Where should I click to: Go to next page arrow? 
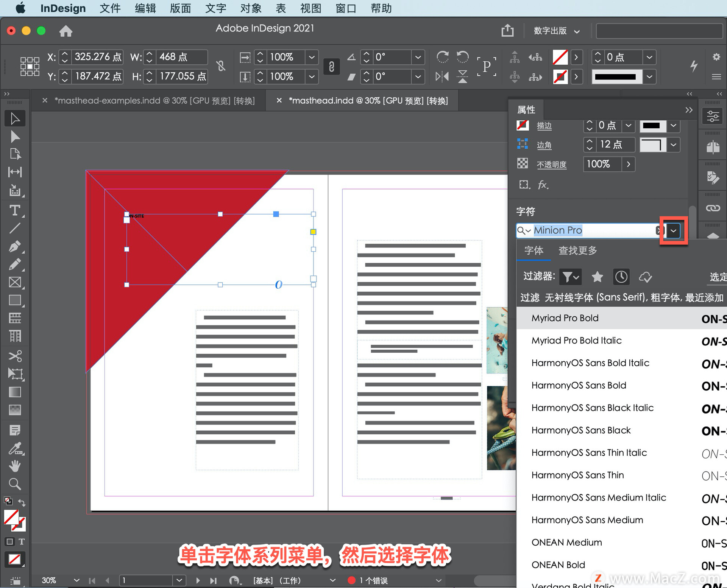(198, 580)
